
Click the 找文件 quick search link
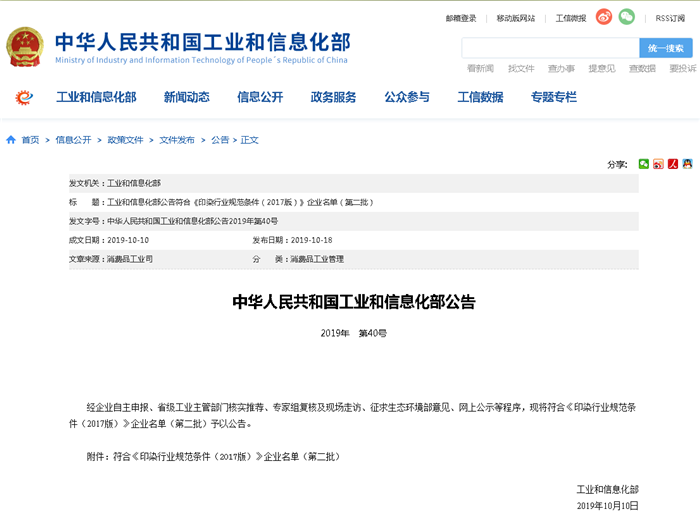pos(520,68)
